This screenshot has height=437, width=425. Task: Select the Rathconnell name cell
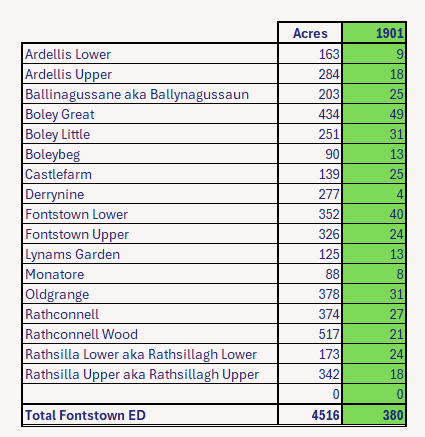coord(150,314)
